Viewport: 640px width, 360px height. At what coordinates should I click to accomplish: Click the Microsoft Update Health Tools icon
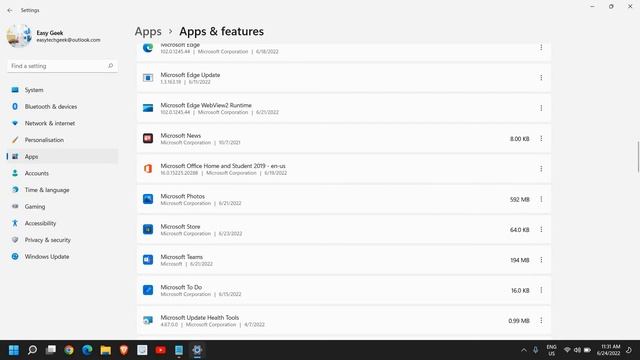(148, 320)
